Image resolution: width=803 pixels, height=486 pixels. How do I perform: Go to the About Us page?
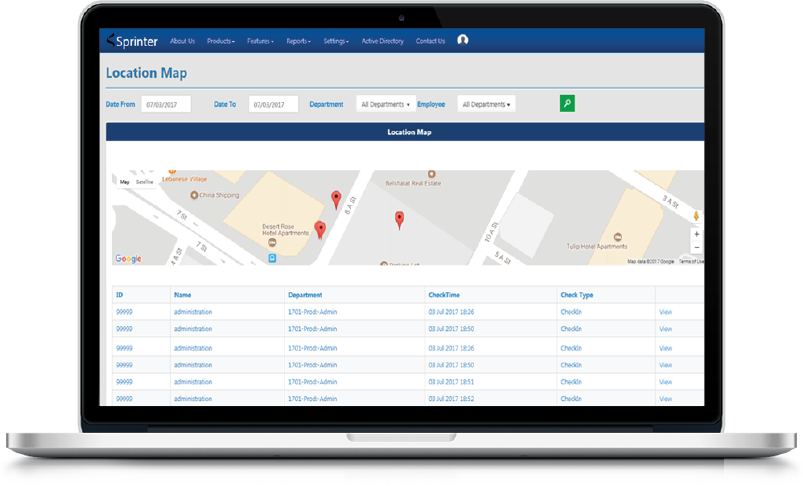click(182, 41)
